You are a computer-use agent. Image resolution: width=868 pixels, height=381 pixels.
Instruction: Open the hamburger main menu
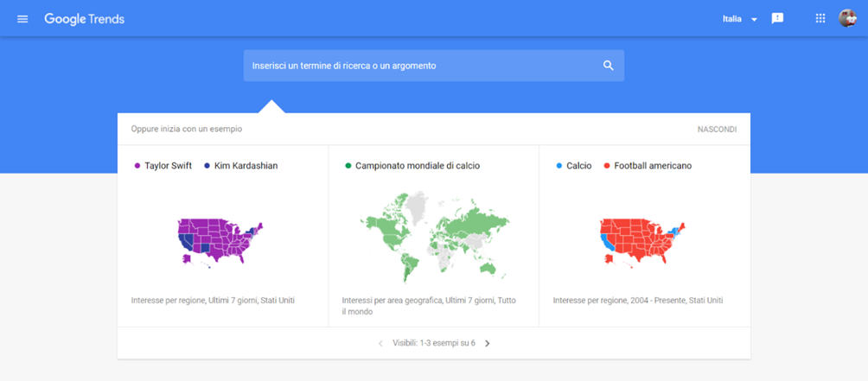tap(22, 19)
